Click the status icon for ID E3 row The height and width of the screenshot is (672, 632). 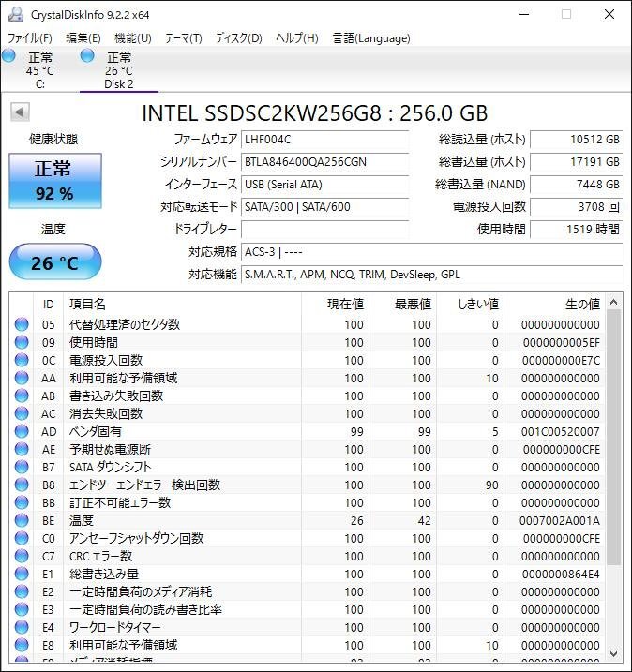[22, 609]
